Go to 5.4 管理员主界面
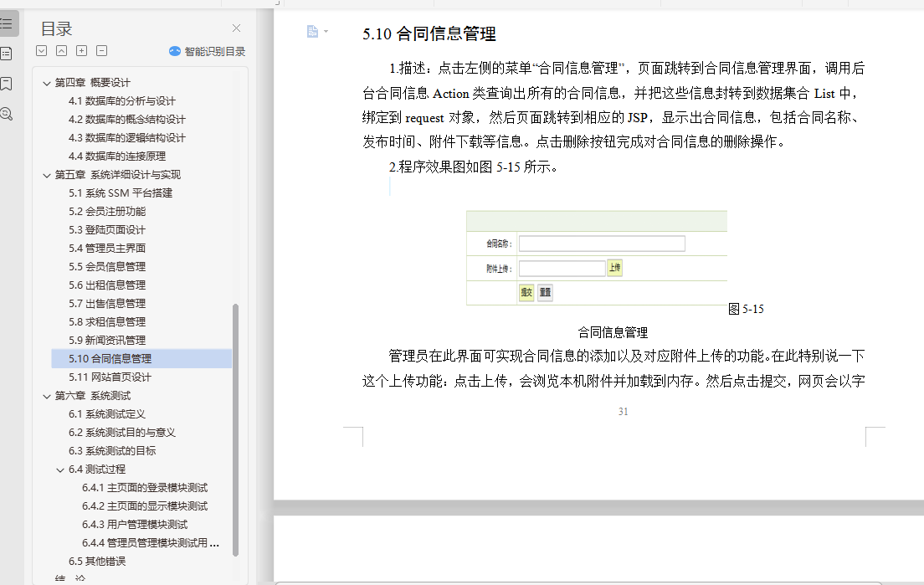This screenshot has width=924, height=585. pyautogui.click(x=106, y=248)
